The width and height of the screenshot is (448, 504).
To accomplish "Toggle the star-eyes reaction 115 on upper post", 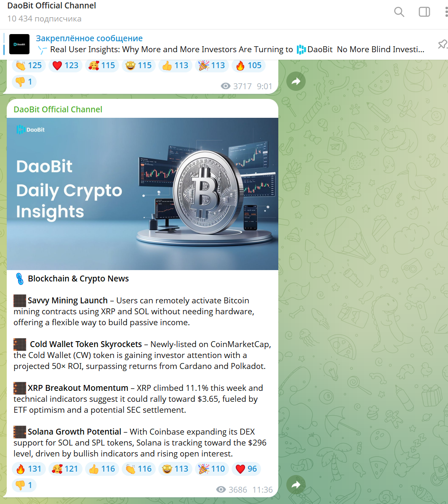I will [x=139, y=66].
